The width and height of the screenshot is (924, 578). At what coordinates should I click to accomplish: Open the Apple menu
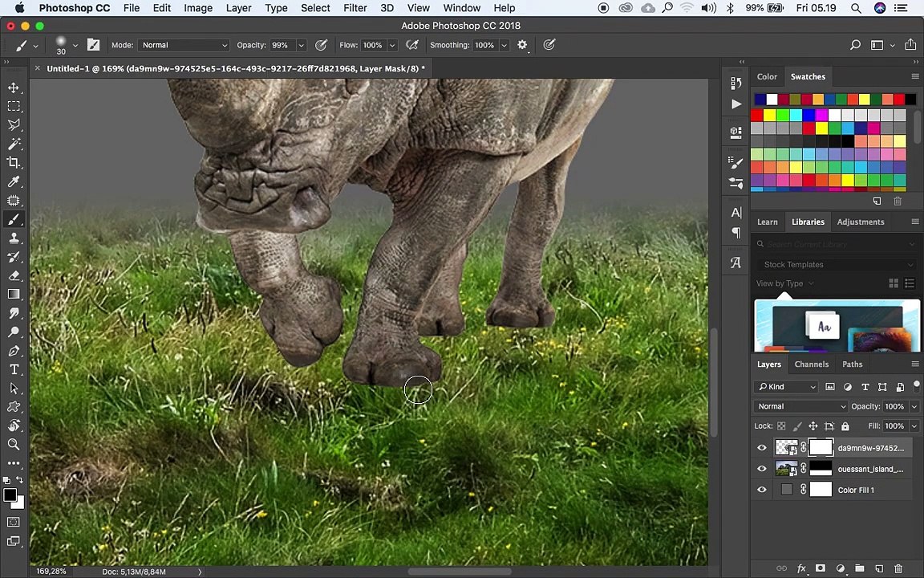pyautogui.click(x=19, y=8)
